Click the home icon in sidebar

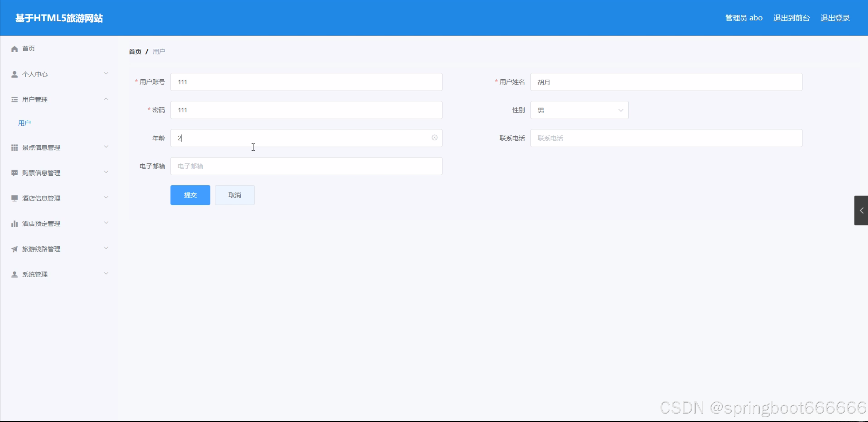14,49
